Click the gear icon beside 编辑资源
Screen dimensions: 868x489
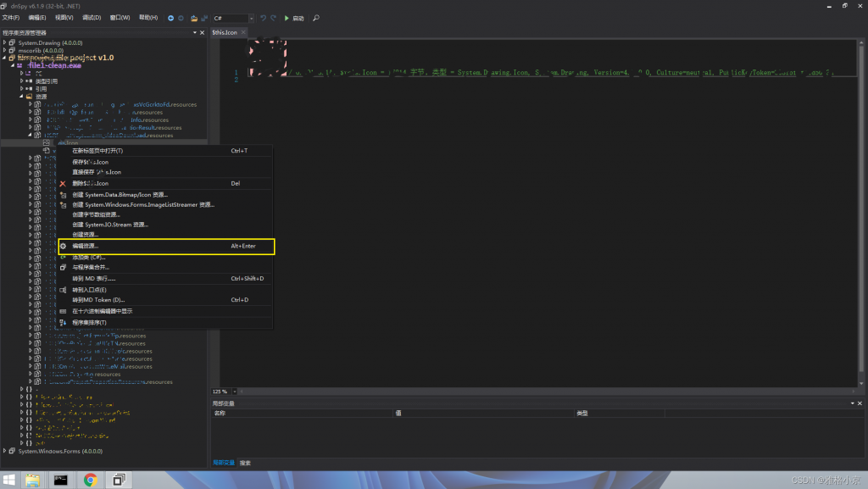pyautogui.click(x=63, y=246)
